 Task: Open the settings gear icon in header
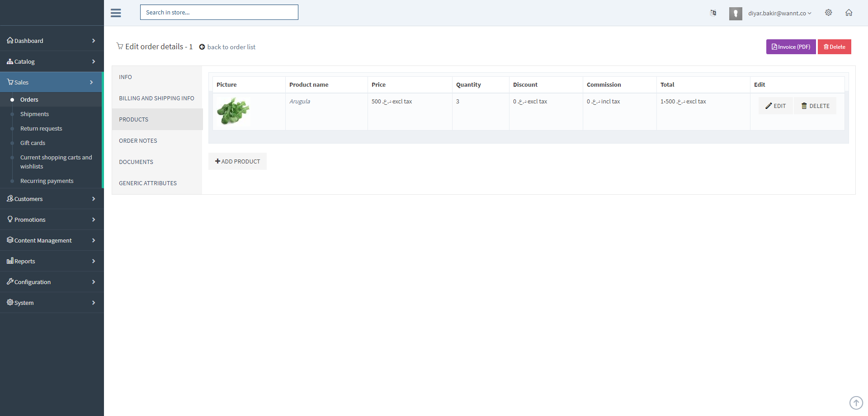(828, 13)
